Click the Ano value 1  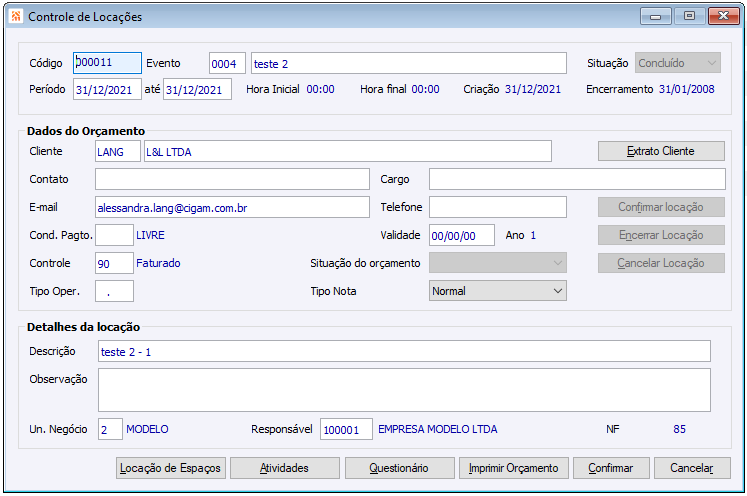(x=533, y=235)
